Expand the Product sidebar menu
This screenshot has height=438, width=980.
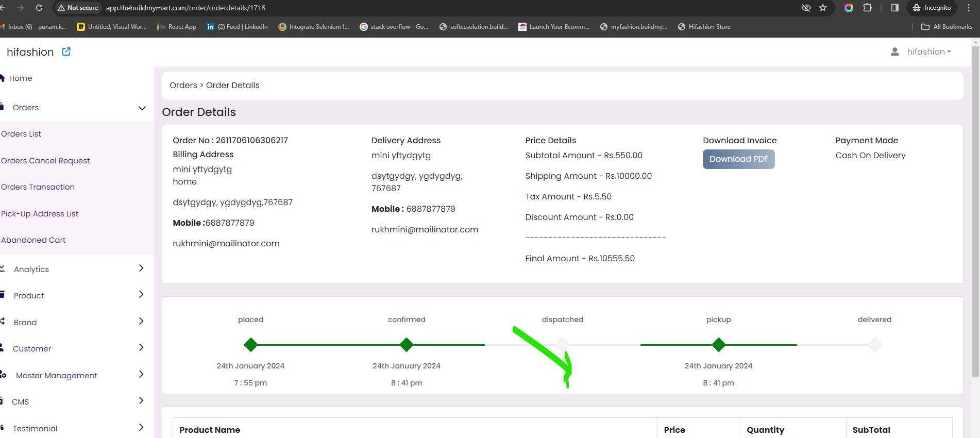[x=141, y=295]
